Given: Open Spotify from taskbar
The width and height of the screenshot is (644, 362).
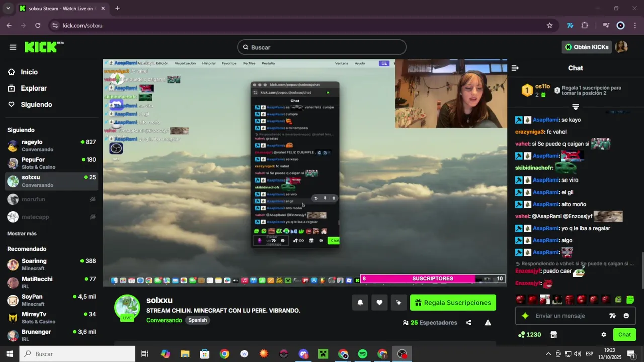Looking at the screenshot, I should coord(363,354).
